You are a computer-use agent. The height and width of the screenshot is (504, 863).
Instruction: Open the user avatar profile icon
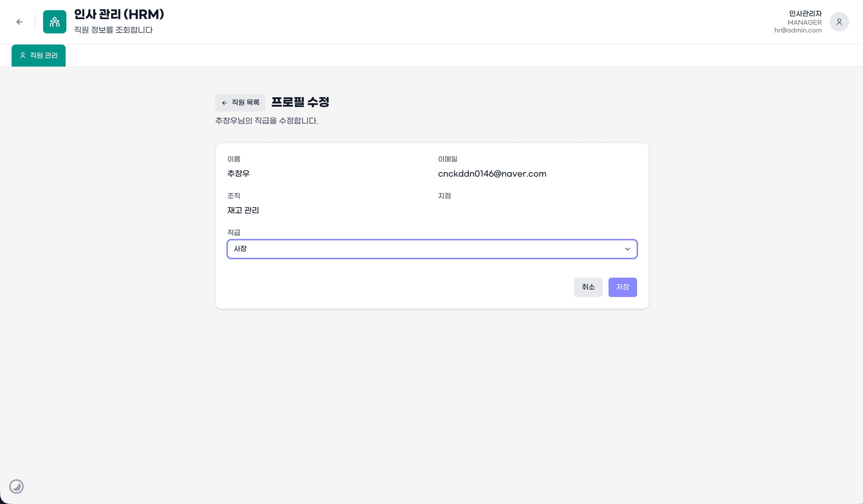point(839,22)
